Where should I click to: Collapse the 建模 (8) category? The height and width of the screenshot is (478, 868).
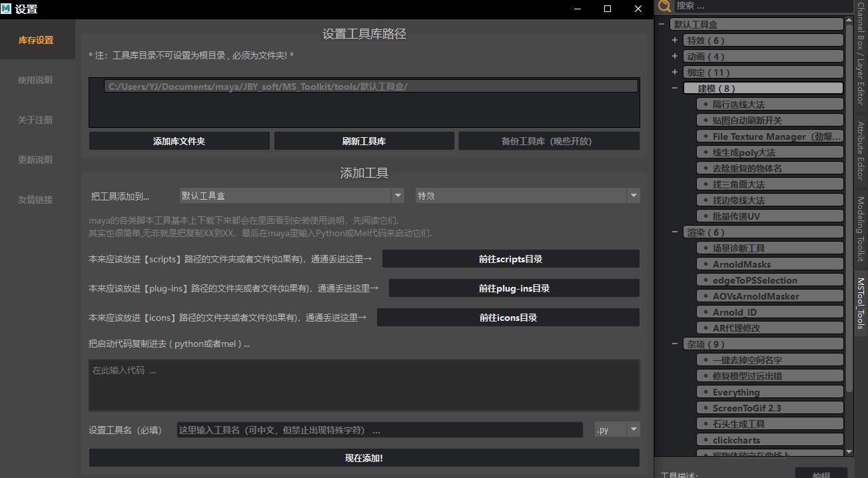pyautogui.click(x=675, y=89)
